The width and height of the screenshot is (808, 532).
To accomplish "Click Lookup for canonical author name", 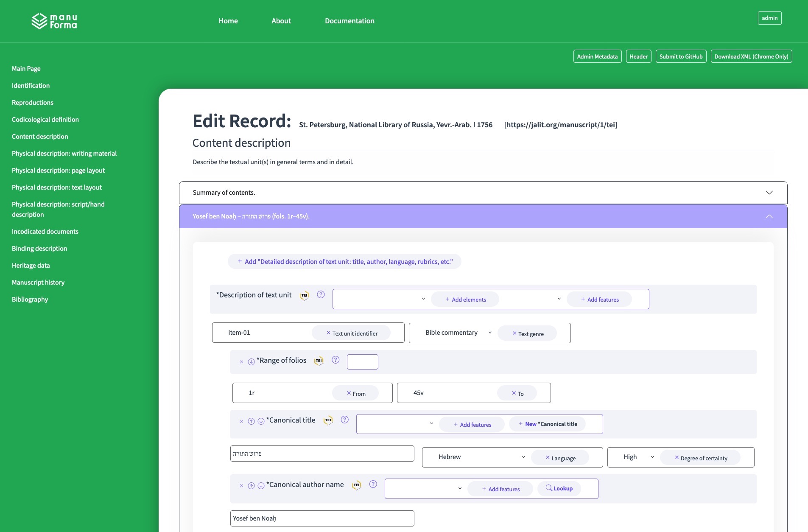I will click(559, 489).
